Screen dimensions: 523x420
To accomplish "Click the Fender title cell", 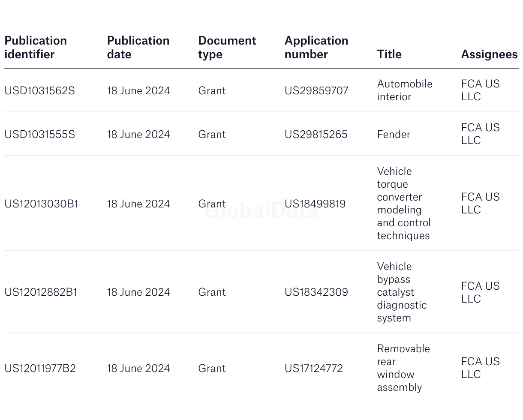I will pyautogui.click(x=394, y=135).
